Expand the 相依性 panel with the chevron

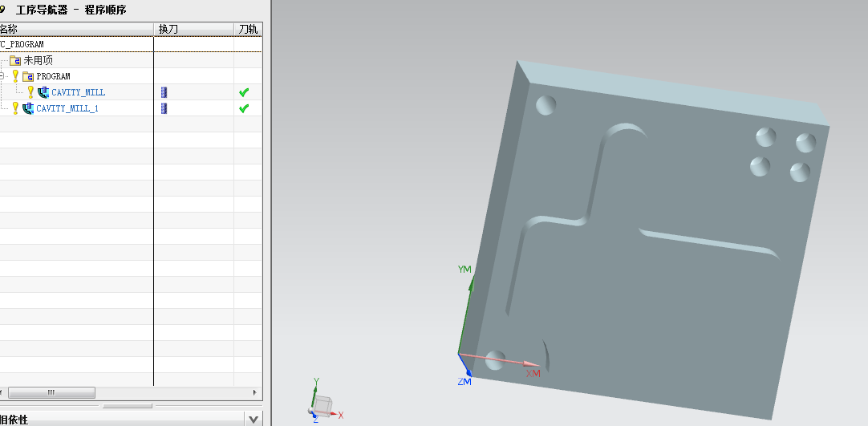tap(253, 420)
